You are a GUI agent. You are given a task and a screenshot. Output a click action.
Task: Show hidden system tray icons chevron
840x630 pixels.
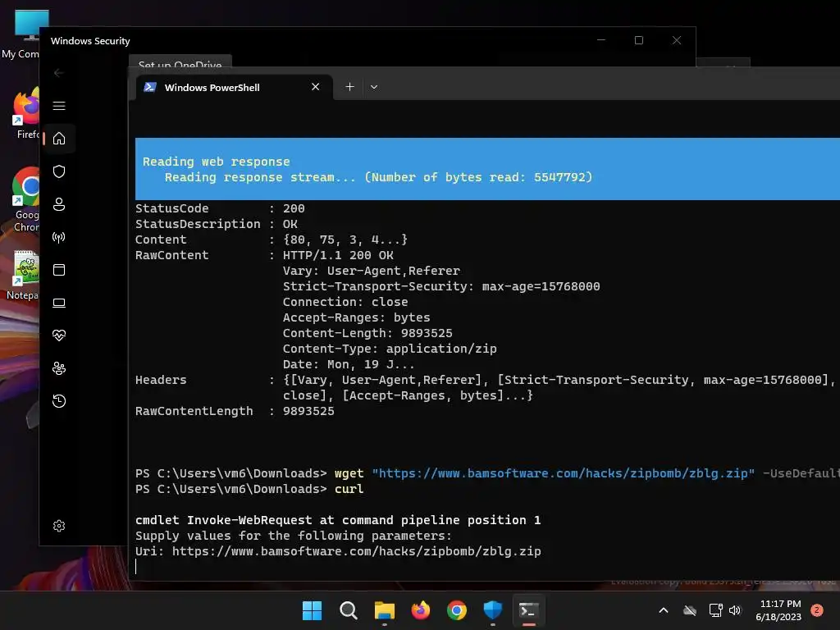pyautogui.click(x=663, y=610)
